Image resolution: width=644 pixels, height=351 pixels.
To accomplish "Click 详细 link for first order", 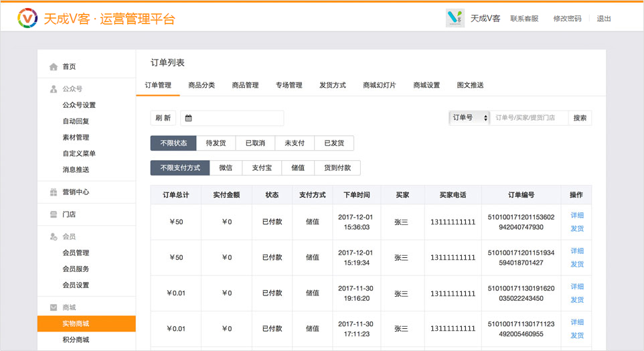I will [x=576, y=215].
